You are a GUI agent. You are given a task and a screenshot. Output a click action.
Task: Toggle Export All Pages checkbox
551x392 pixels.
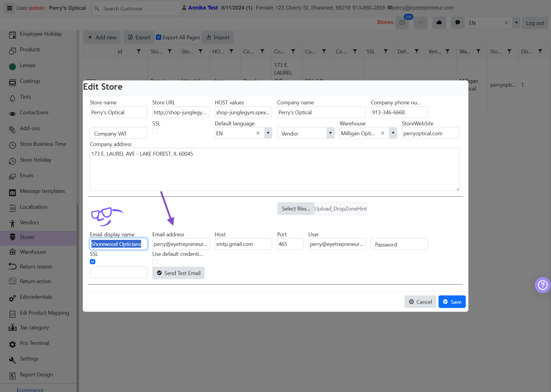coord(159,37)
